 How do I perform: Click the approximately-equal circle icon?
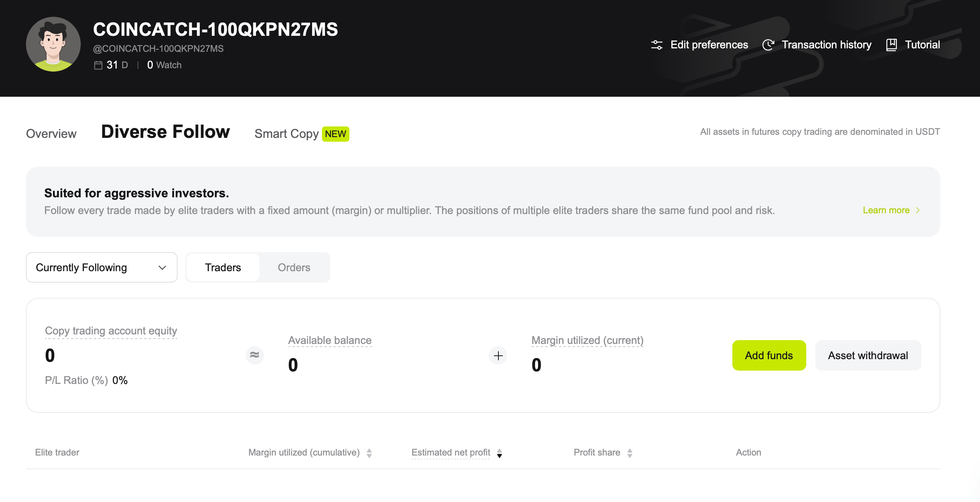tap(255, 355)
